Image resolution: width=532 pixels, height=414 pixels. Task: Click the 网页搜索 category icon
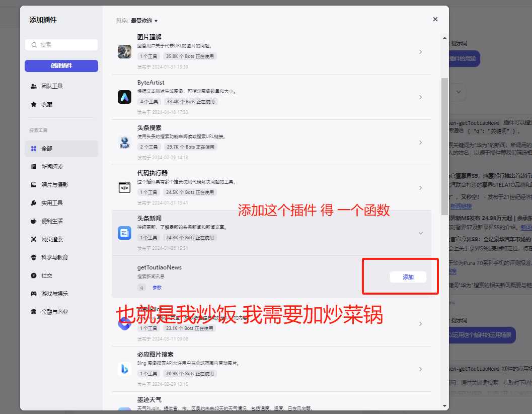click(34, 239)
